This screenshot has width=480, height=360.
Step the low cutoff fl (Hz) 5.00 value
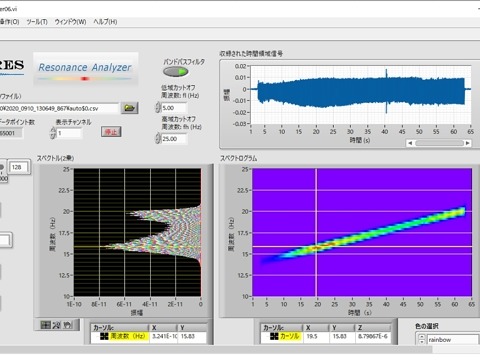(158, 108)
